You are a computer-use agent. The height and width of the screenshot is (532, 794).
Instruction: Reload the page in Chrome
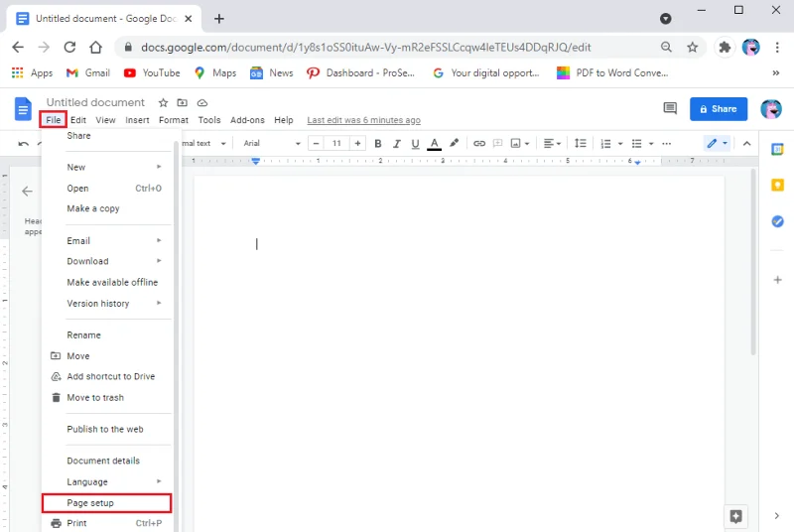point(69,47)
